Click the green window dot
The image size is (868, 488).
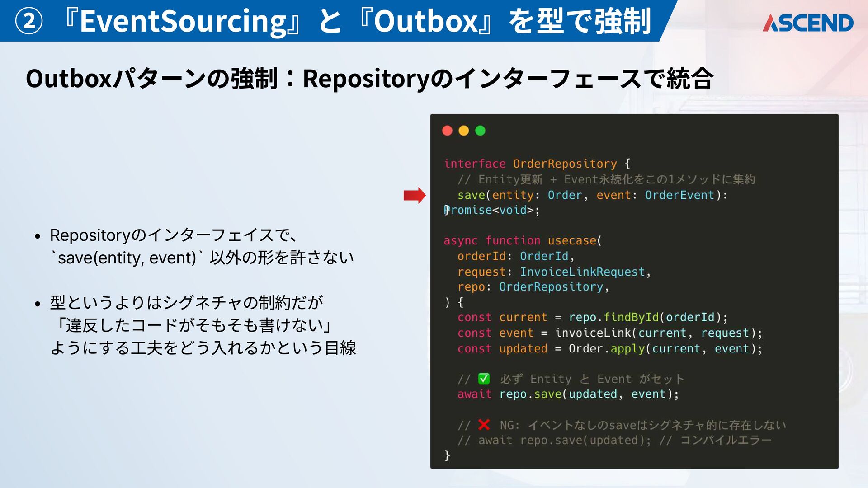coord(480,131)
